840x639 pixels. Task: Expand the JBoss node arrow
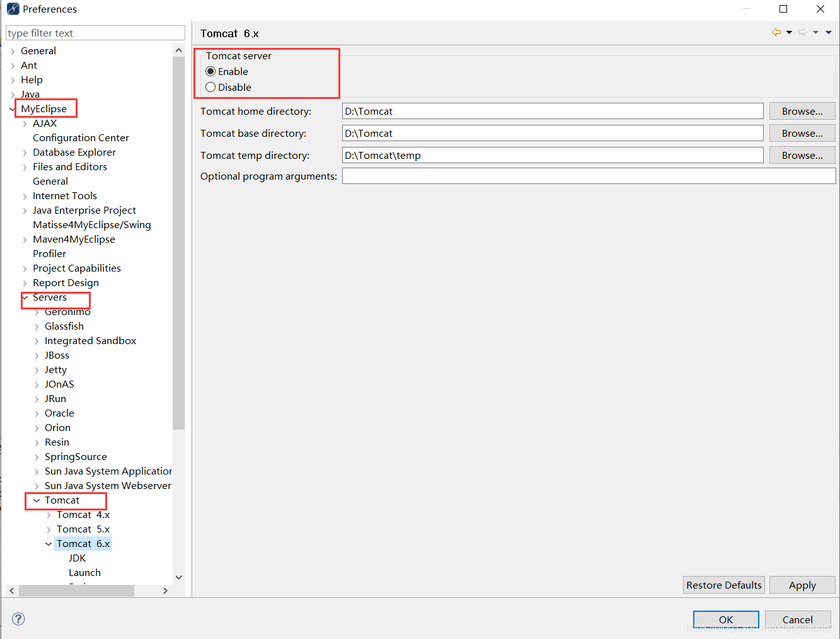[x=37, y=355]
